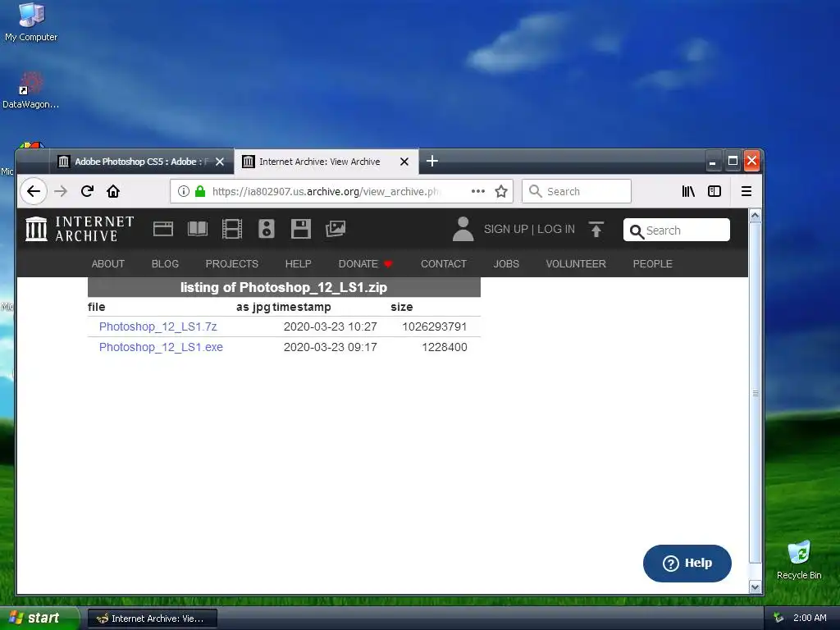Open a new tab with plus button
Image resolution: width=840 pixels, height=630 pixels.
tap(431, 161)
